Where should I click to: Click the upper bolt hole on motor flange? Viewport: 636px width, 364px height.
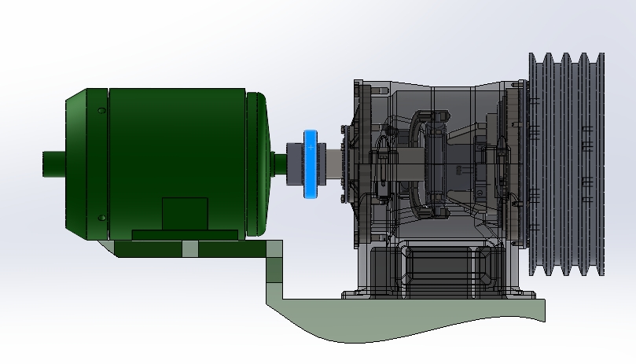coord(102,110)
